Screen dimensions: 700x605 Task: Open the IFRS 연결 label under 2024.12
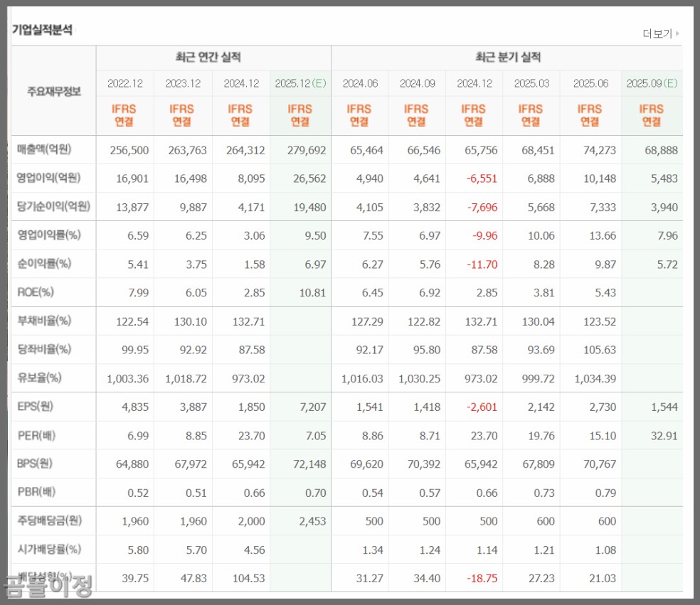tap(474, 115)
